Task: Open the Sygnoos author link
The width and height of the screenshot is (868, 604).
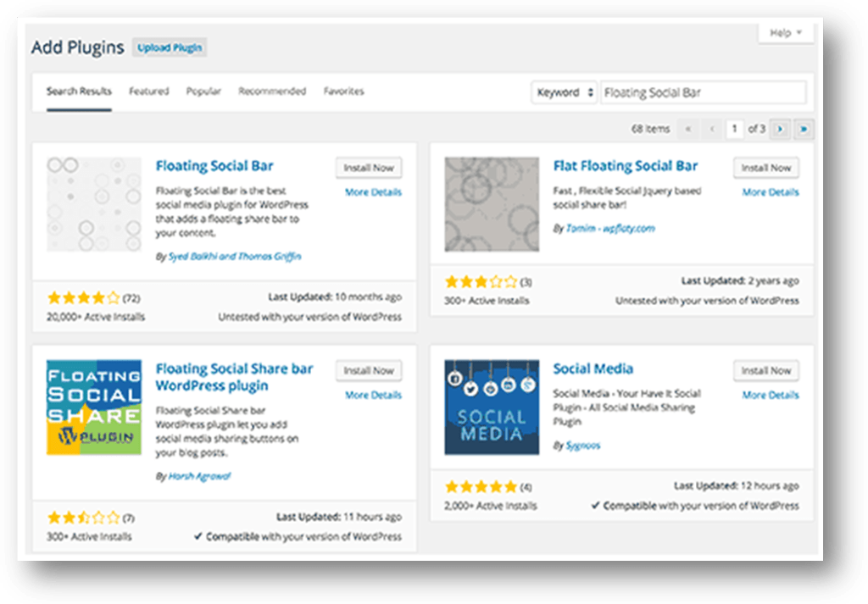Action: pyautogui.click(x=583, y=446)
